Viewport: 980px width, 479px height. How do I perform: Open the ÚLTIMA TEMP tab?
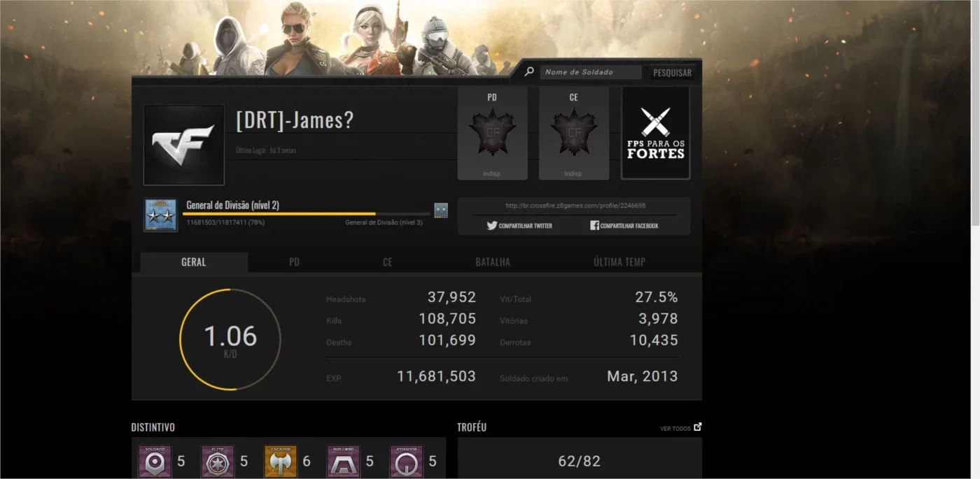(x=619, y=262)
